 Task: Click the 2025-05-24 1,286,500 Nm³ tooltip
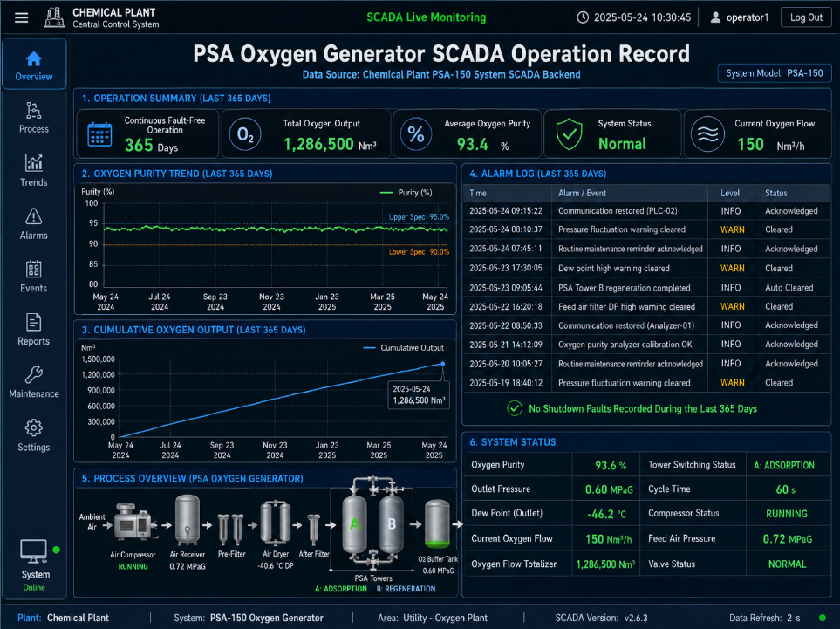coord(419,395)
